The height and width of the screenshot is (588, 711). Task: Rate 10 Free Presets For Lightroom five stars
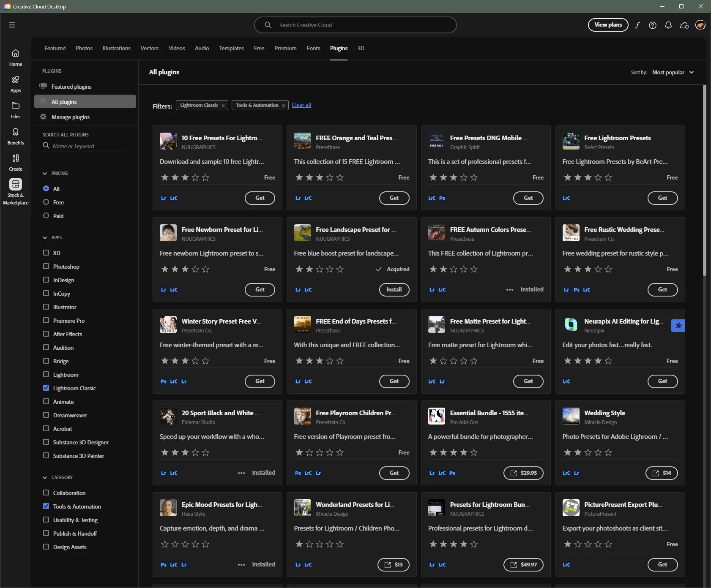(205, 178)
